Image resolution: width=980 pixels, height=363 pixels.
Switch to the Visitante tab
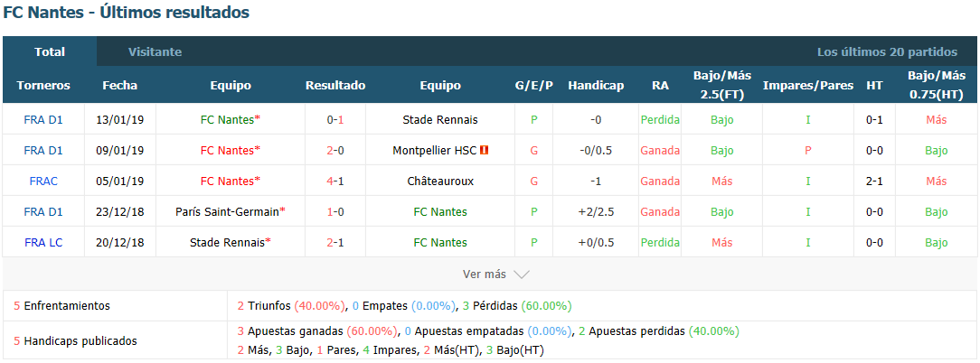(155, 51)
